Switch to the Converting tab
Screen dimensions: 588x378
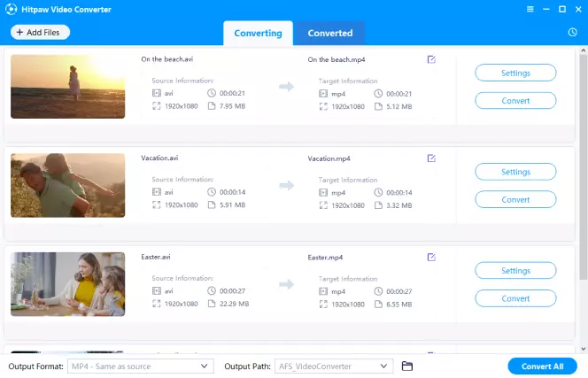pos(258,34)
